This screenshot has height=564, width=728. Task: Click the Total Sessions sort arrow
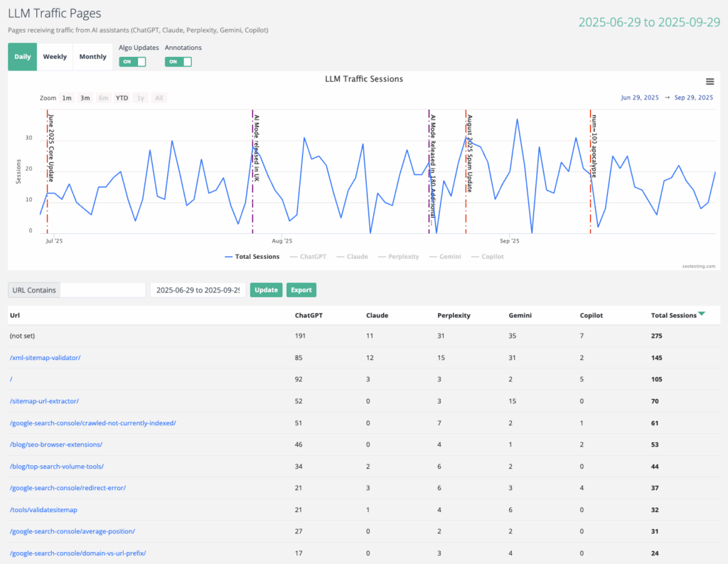point(702,314)
